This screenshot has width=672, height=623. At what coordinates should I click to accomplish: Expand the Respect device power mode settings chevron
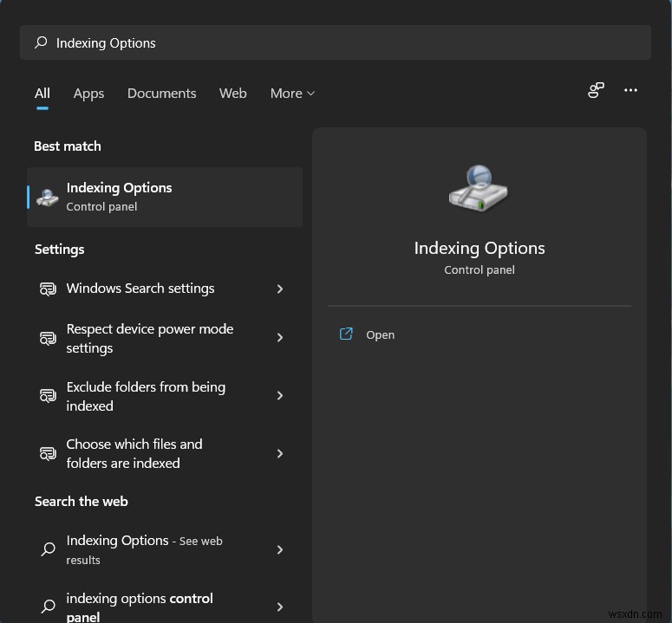coord(280,338)
